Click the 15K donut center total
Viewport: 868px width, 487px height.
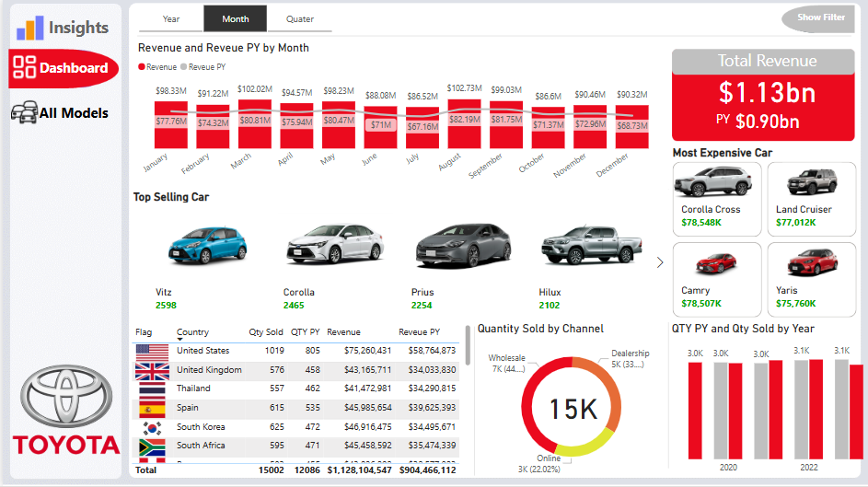[573, 410]
